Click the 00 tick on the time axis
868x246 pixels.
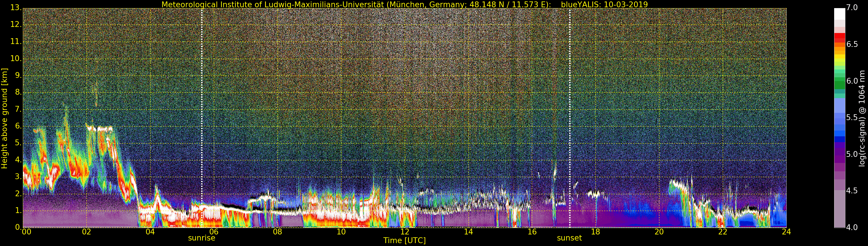pos(26,232)
